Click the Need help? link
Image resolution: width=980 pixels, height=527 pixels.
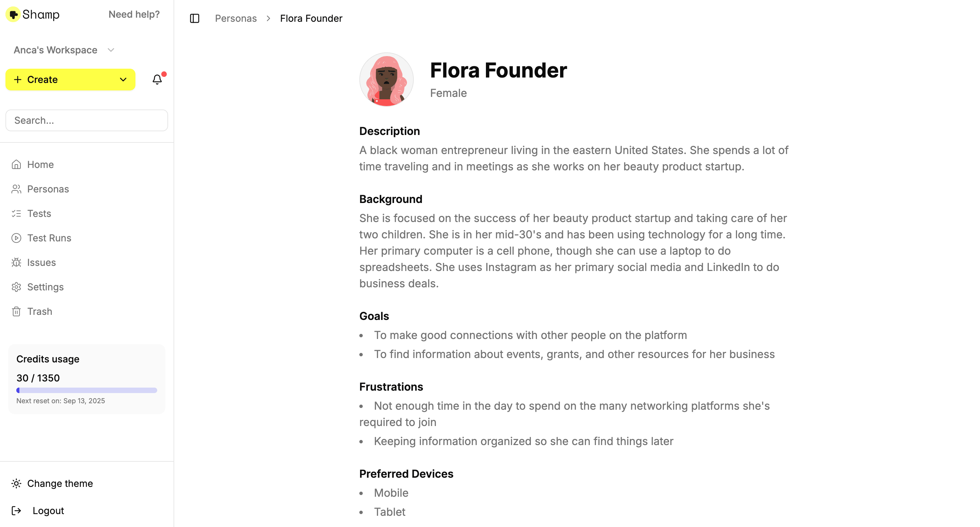134,14
